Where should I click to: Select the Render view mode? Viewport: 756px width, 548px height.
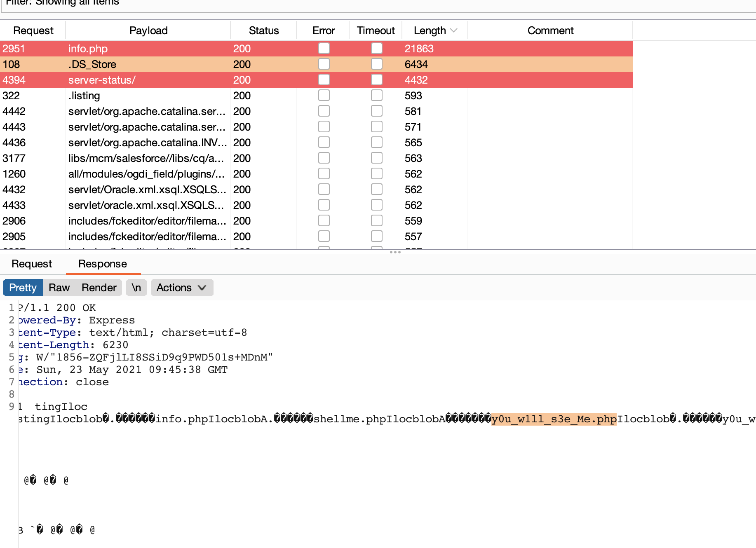[99, 288]
